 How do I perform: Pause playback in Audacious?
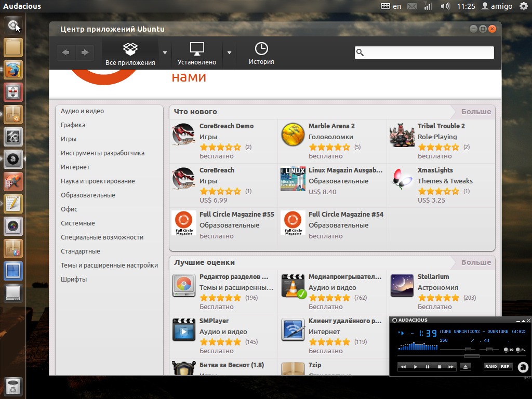click(427, 367)
